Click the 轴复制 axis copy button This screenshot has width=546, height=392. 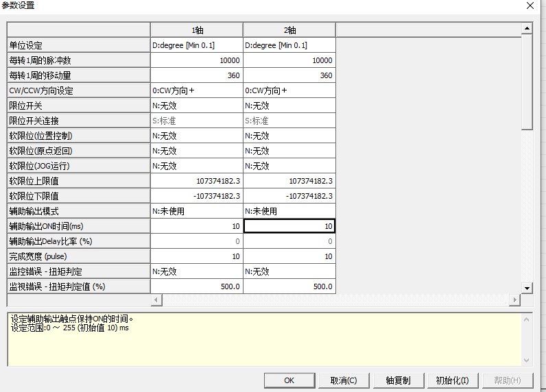[x=398, y=380]
